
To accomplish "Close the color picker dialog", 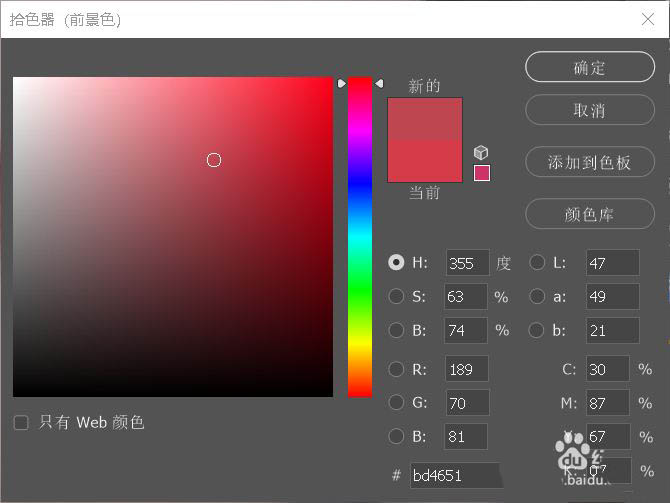I will [648, 19].
